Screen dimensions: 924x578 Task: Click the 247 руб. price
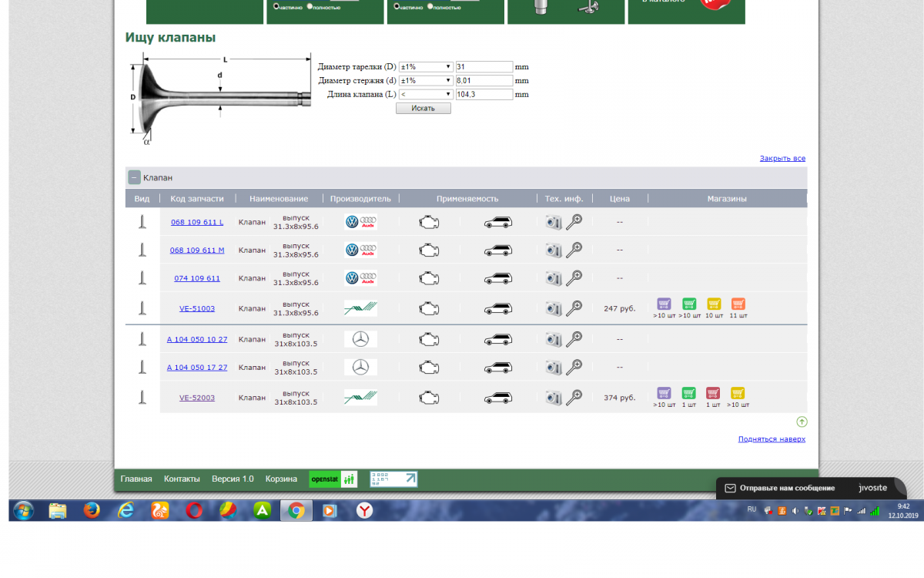620,308
